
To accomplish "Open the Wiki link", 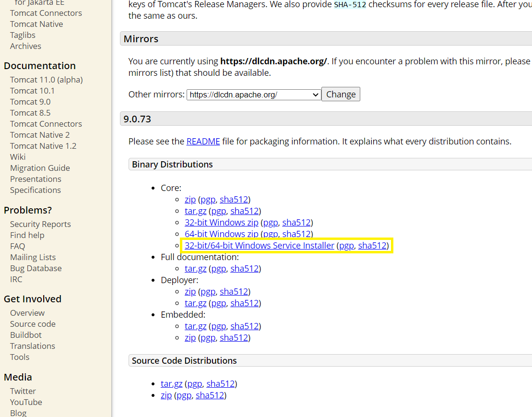I will click(18, 157).
